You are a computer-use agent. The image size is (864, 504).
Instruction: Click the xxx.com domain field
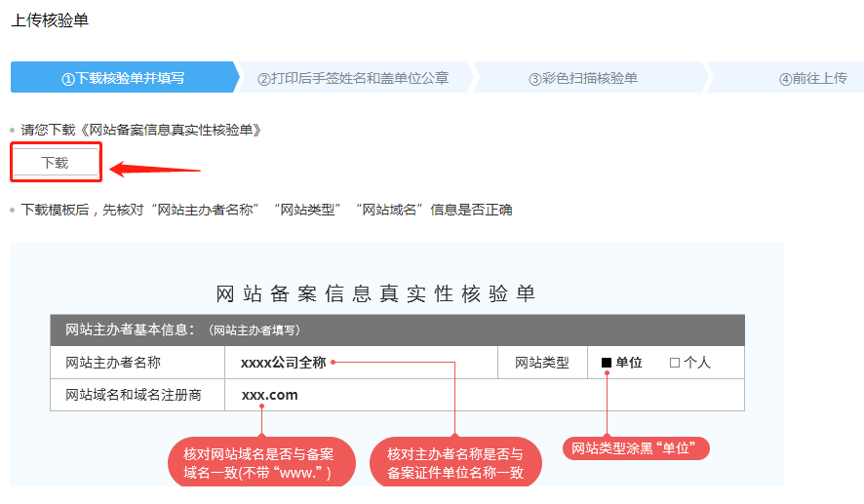pos(269,395)
